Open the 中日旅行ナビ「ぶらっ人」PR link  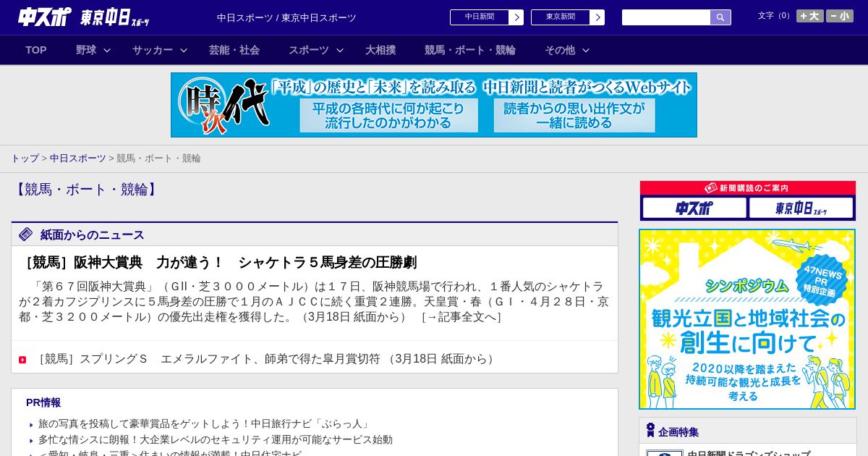tap(205, 423)
